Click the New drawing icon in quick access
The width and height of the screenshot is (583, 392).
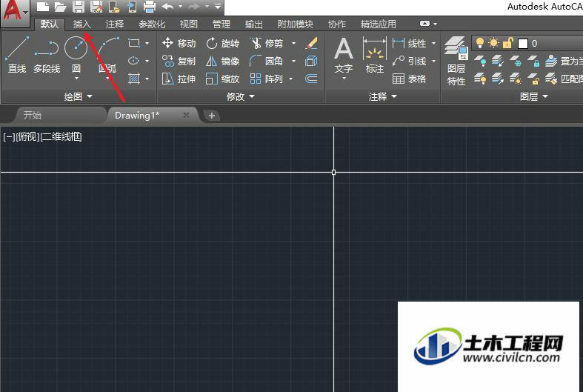[x=43, y=7]
